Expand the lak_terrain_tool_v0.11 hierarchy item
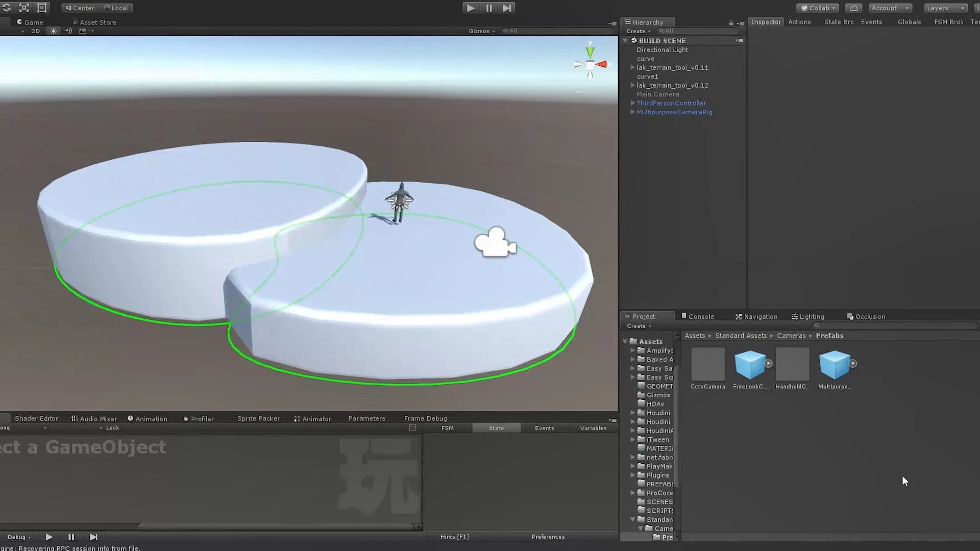Viewport: 980px width, 551px height. [x=632, y=67]
